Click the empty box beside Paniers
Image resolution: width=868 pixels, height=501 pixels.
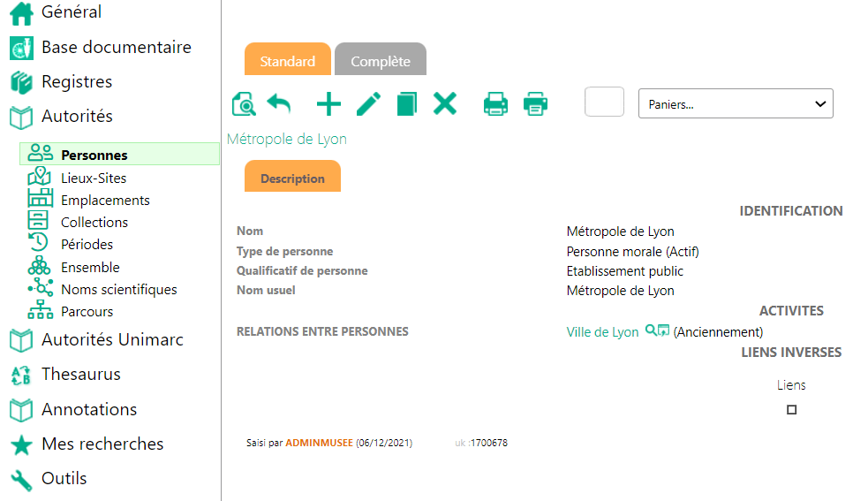point(605,102)
